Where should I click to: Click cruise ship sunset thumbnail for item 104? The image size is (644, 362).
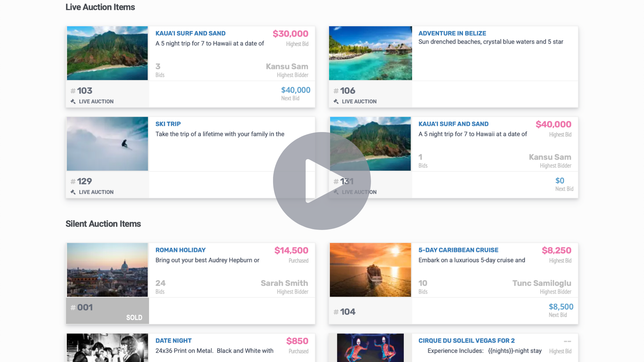(x=370, y=270)
